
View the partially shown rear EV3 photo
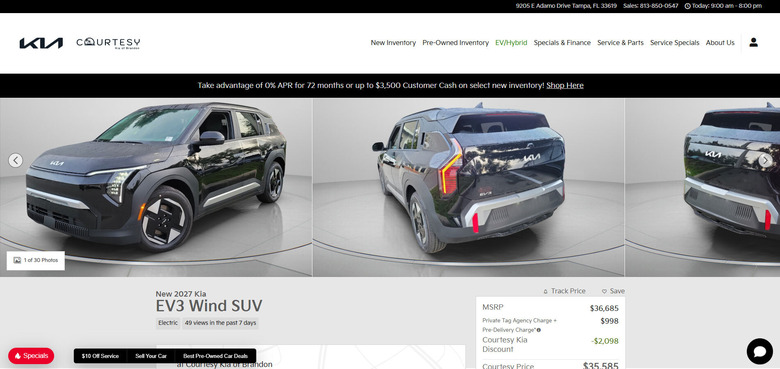pos(702,187)
